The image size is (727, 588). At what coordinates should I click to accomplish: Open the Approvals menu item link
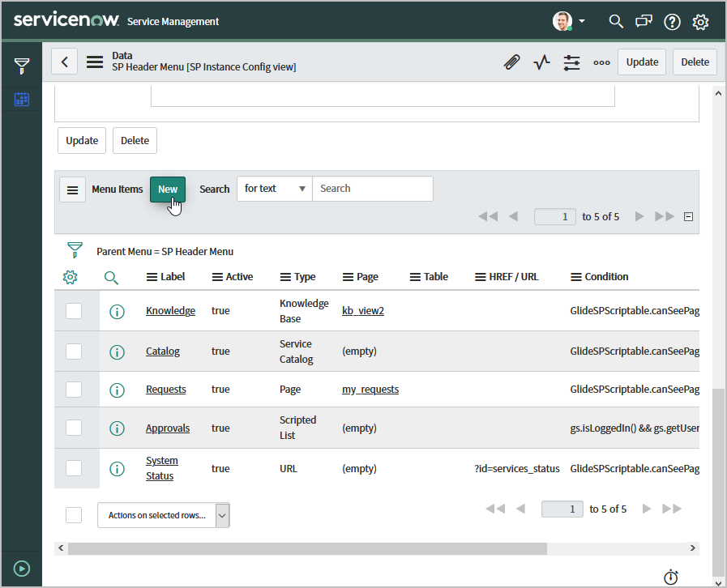[x=168, y=428]
